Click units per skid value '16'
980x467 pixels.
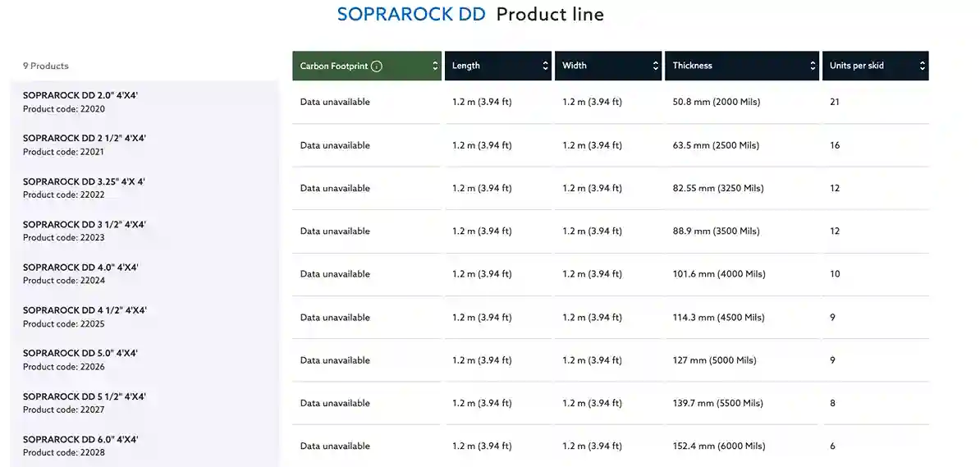(x=835, y=145)
